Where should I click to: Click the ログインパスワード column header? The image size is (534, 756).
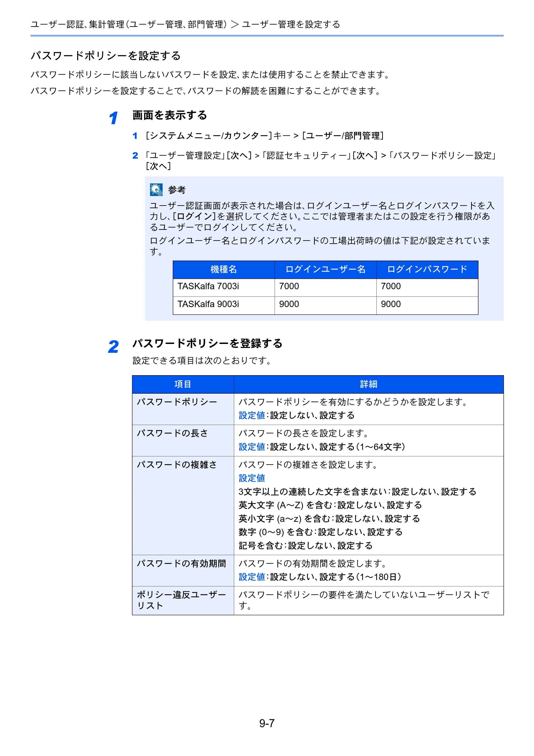(427, 270)
